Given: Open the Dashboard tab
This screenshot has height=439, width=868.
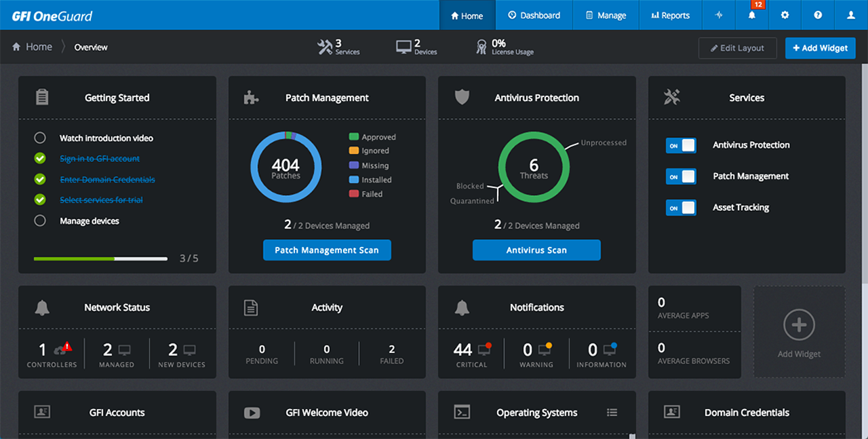Looking at the screenshot, I should pos(534,15).
